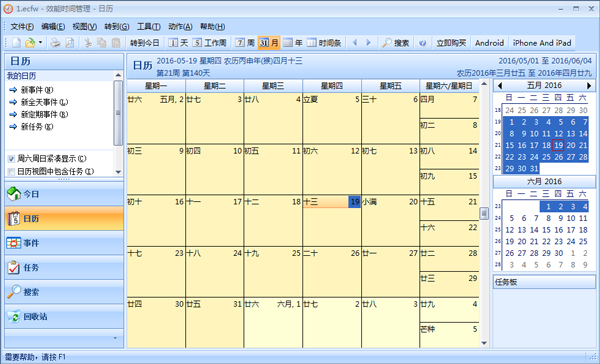Screen dimensions: 600x364
Task: Click the 芒种 cell for June 5
Action: click(x=449, y=335)
